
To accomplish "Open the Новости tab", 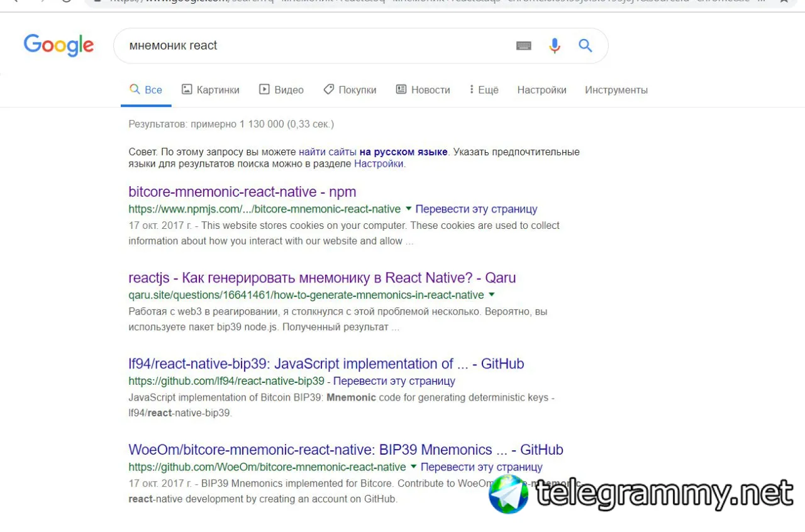I will pyautogui.click(x=423, y=90).
